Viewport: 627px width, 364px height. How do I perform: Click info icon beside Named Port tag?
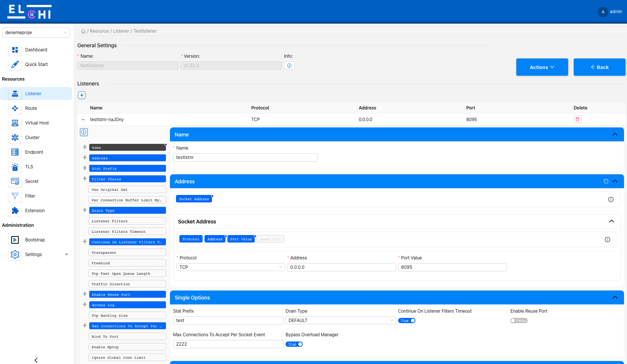point(607,240)
